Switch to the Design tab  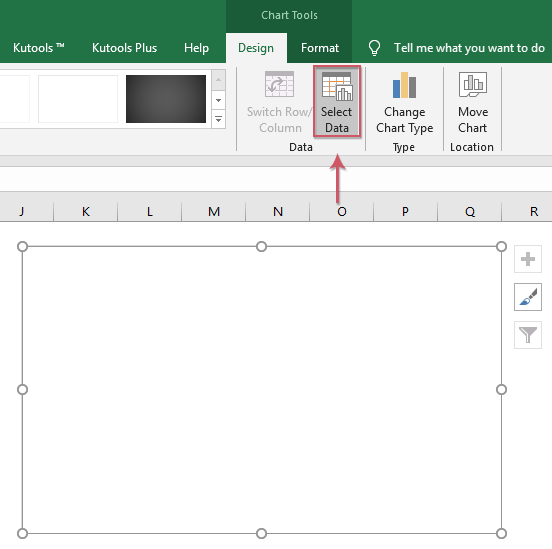[x=256, y=48]
